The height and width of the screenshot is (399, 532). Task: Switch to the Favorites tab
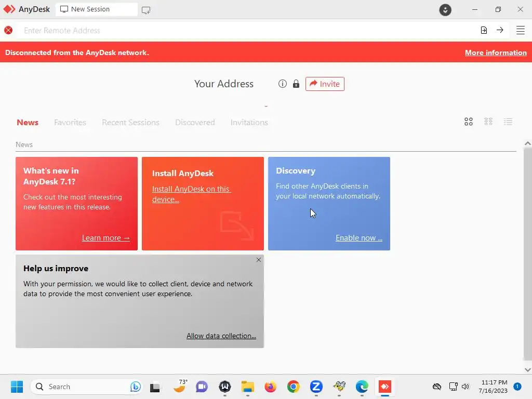click(x=70, y=122)
